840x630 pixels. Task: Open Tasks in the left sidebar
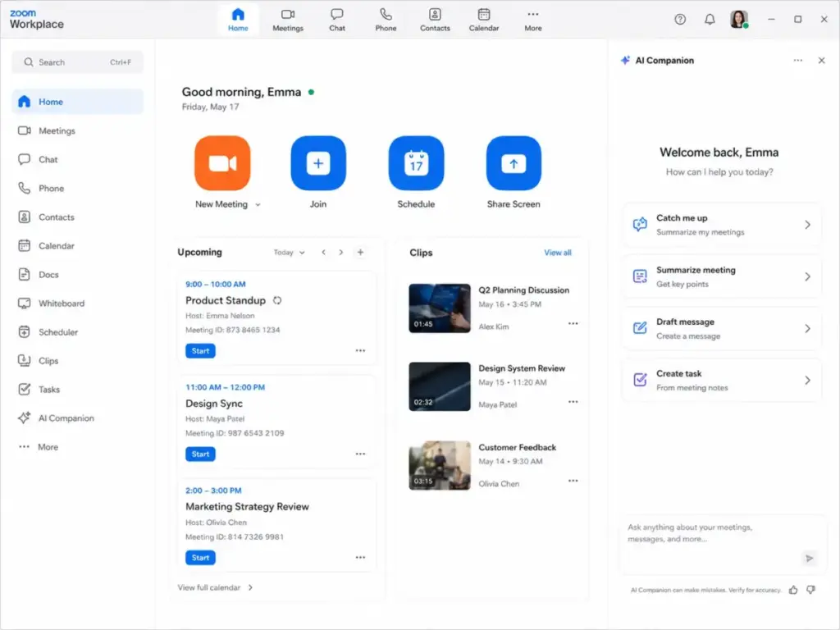coord(78,390)
